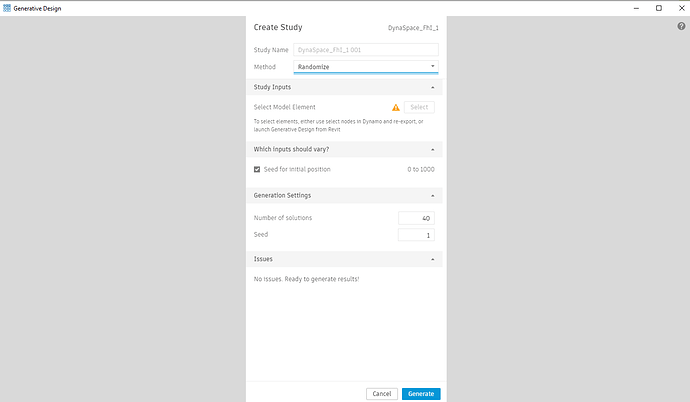
Task: Collapse the Issues section
Action: (x=433, y=259)
